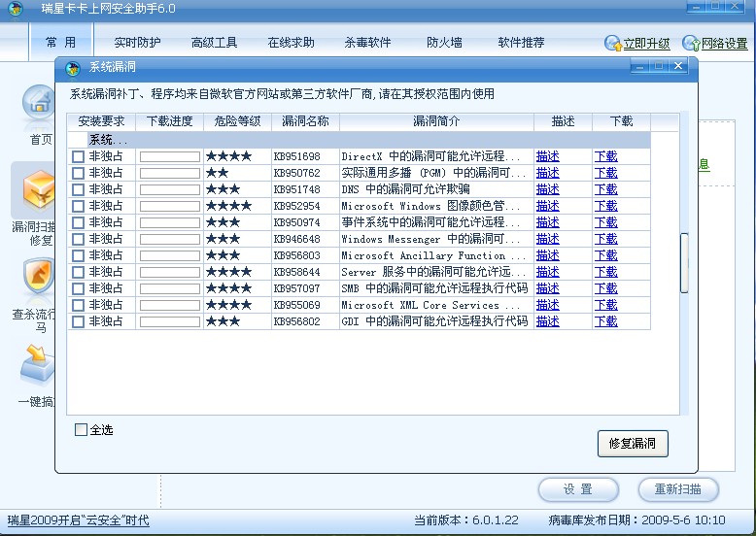This screenshot has height=536, width=756.
Task: Check the box for KB955069
Action: (78, 305)
